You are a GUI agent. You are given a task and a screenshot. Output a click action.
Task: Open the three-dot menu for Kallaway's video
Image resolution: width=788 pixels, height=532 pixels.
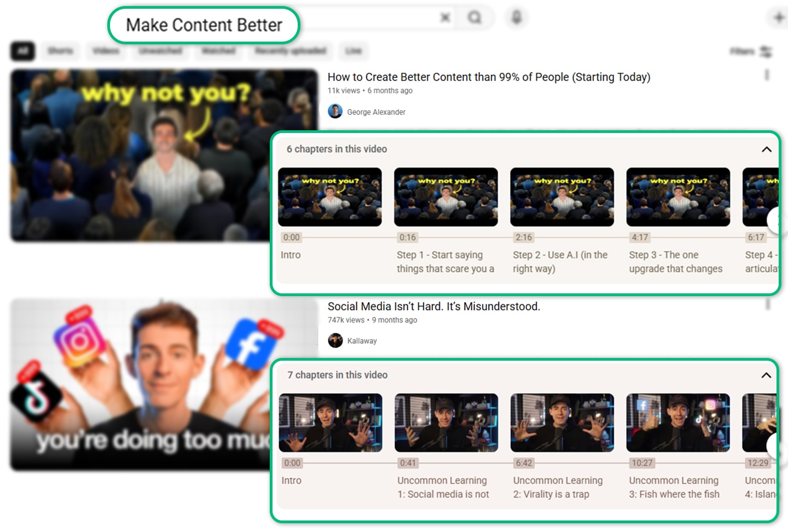(x=767, y=304)
